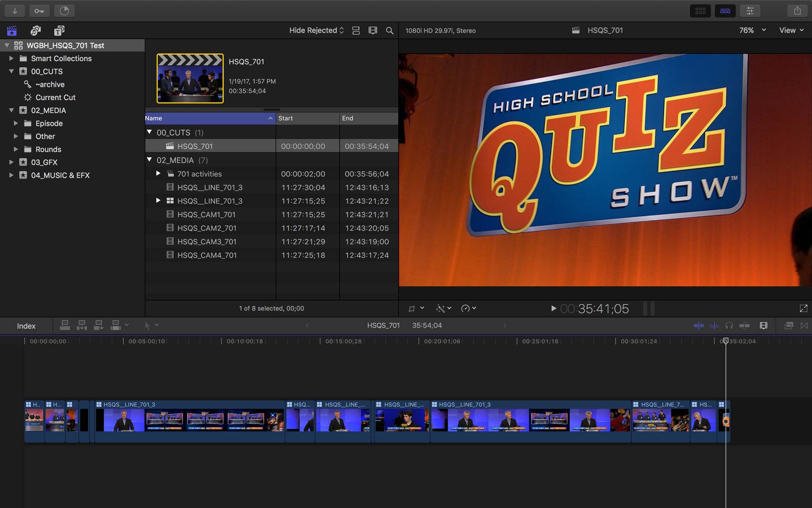This screenshot has width=812, height=508.
Task: Toggle audio skimming waveform icon
Action: click(714, 326)
